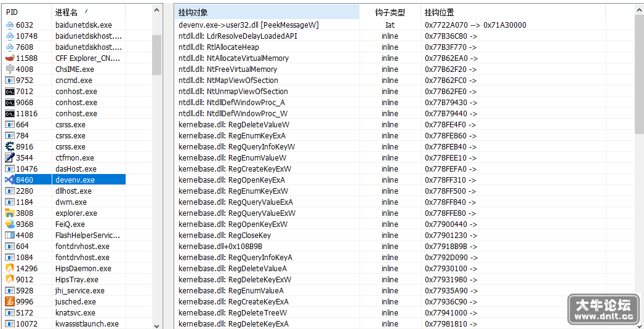Click process list scroll-up arrow
This screenshot has width=644, height=329.
tap(156, 9)
